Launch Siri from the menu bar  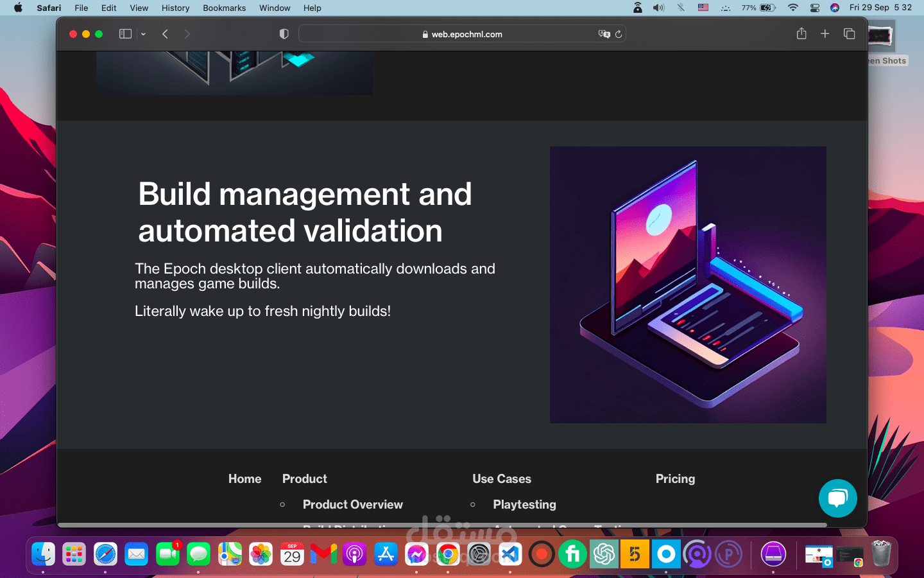[835, 8]
